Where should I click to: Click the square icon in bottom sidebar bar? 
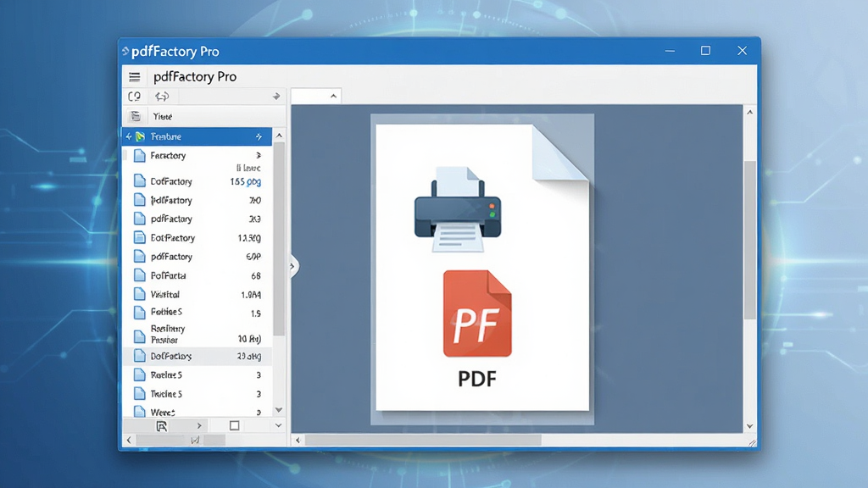pos(234,425)
